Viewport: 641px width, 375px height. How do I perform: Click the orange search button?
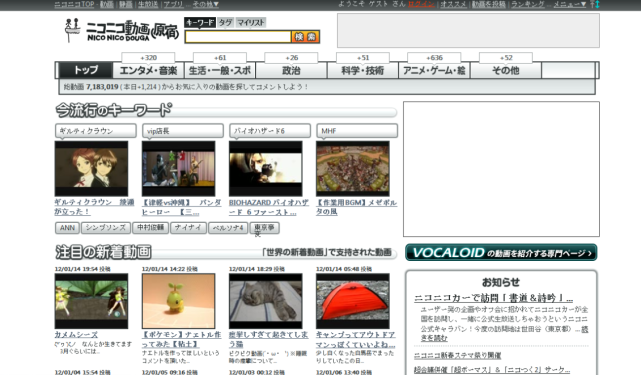coord(305,37)
